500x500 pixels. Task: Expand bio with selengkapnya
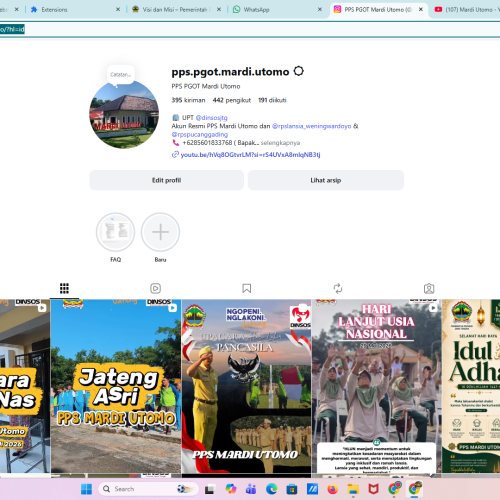(x=280, y=143)
